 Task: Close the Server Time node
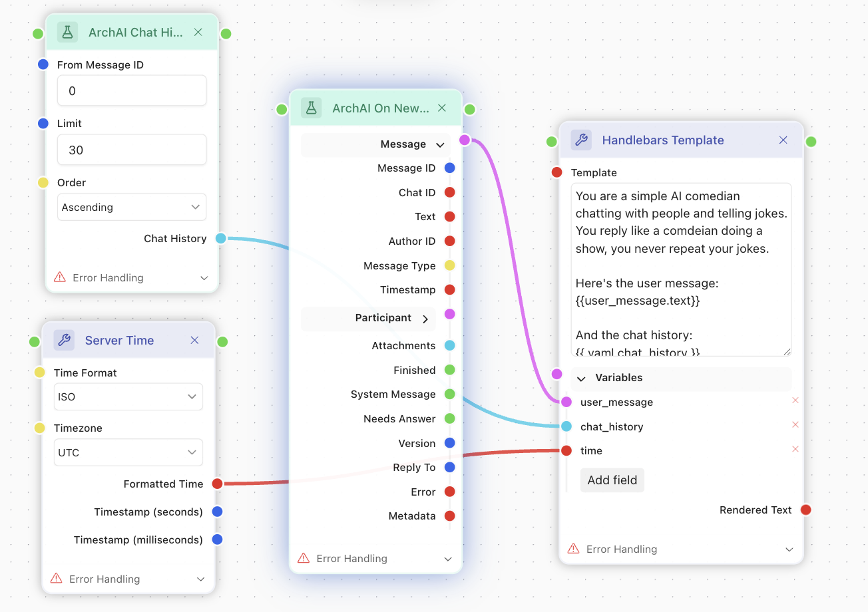(194, 341)
